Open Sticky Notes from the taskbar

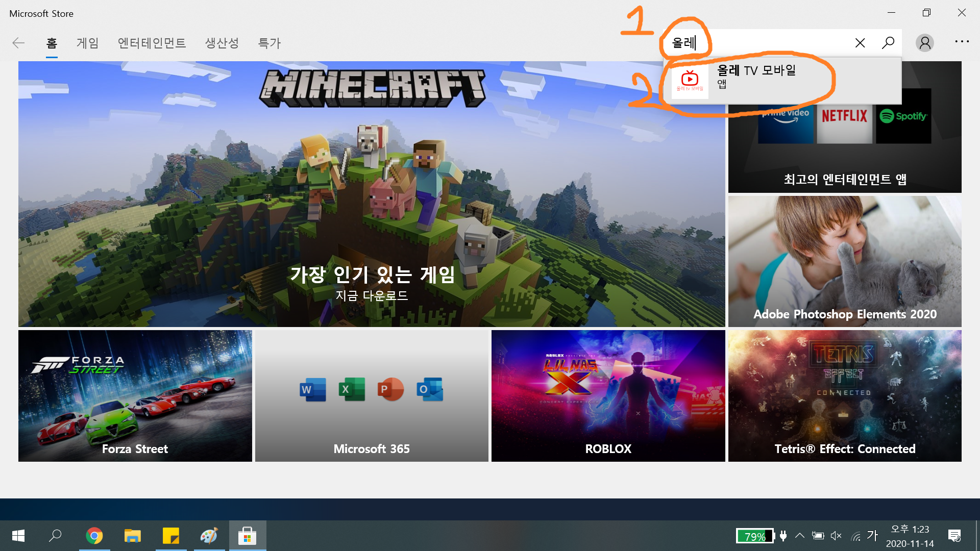click(171, 536)
